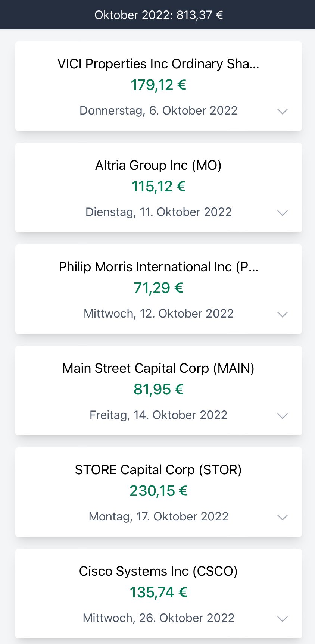Screen dimensions: 315x644
Task: Expand the Main Street Capital chevron
Action: pyautogui.click(x=283, y=416)
